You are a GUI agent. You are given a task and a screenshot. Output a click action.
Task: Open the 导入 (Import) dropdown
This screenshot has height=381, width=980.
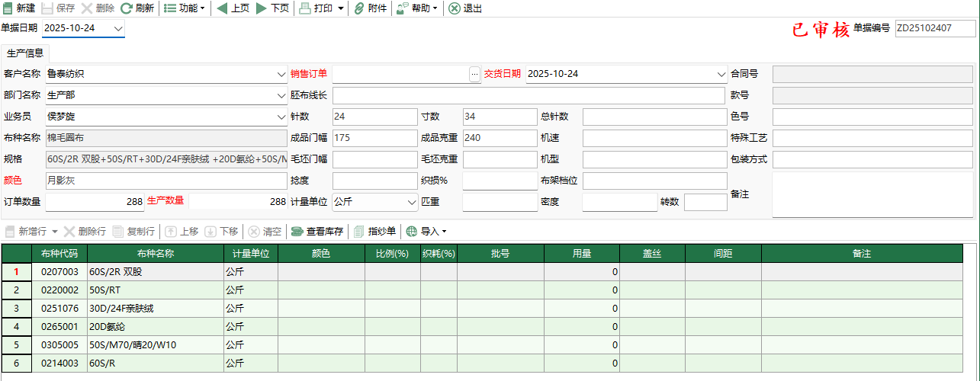(x=426, y=231)
